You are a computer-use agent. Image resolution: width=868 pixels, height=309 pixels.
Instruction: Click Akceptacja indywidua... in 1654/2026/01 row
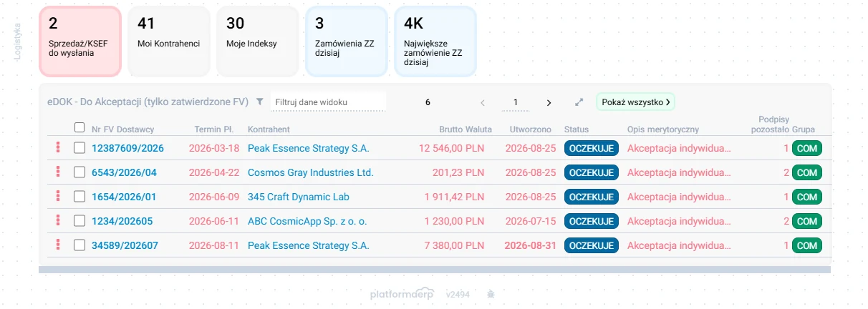(x=680, y=197)
